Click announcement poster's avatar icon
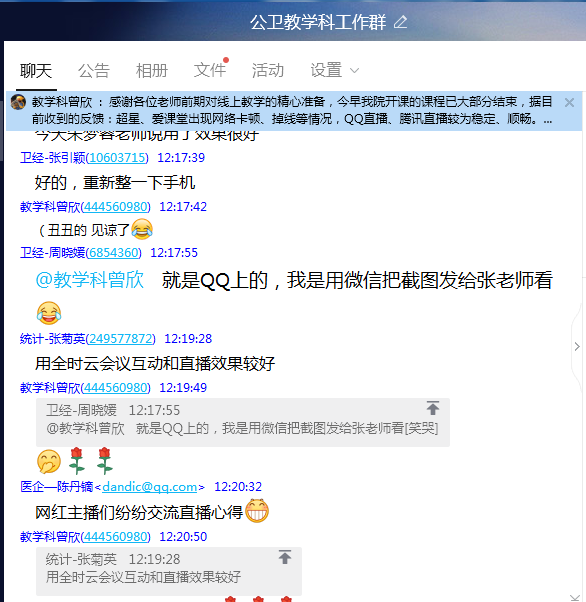Screen dimensions: 586x602 (18, 102)
